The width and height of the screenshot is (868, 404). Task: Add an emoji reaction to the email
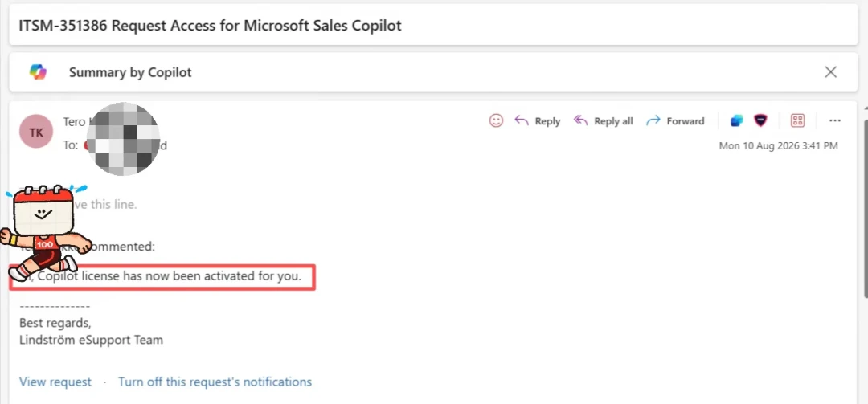coord(496,120)
